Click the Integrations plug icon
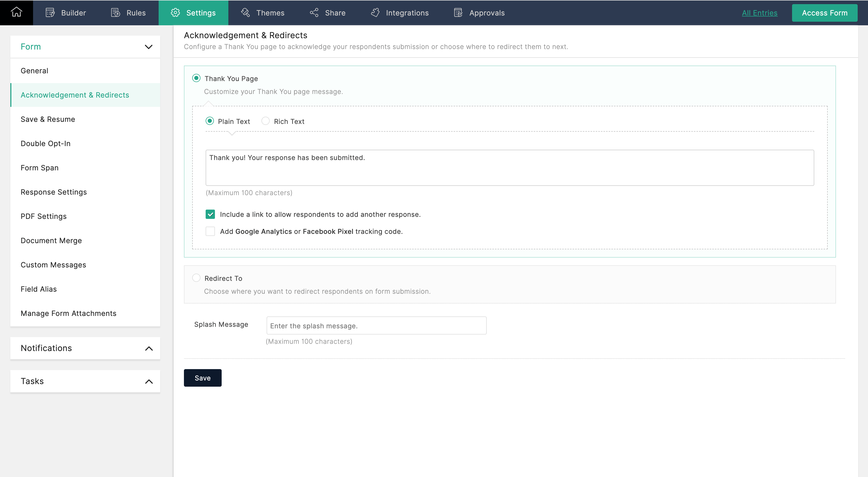 [375, 13]
